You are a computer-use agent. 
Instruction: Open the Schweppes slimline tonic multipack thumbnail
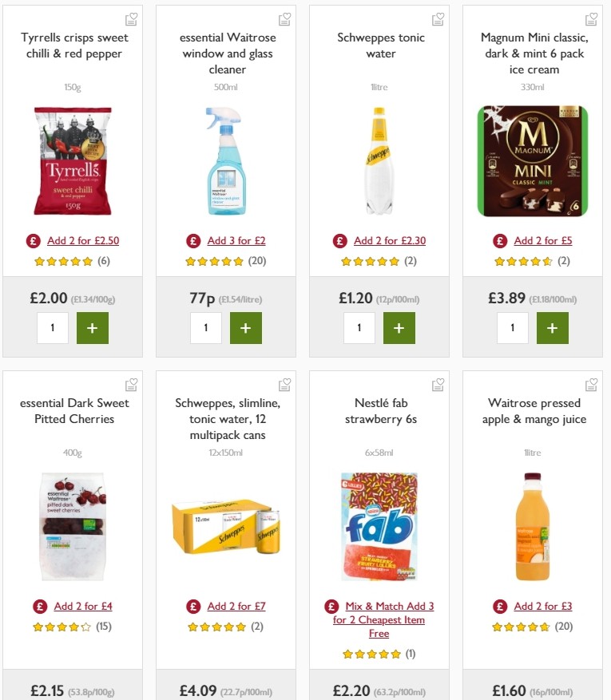(226, 525)
